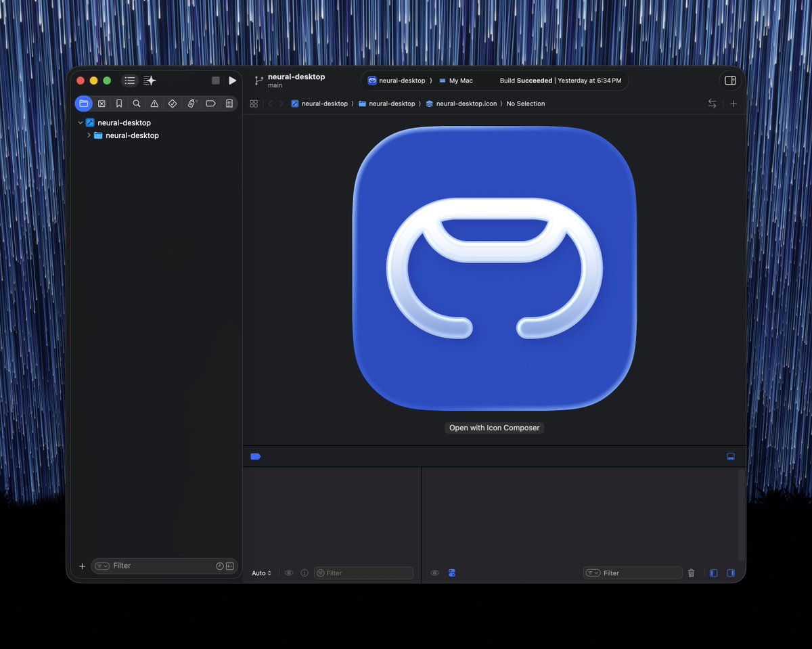This screenshot has height=649, width=812.
Task: Click neural-desktop project in jump bar
Action: pos(319,104)
